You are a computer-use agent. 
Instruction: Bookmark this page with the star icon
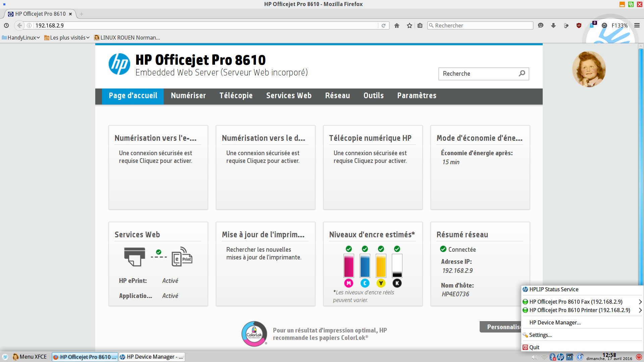pyautogui.click(x=409, y=25)
